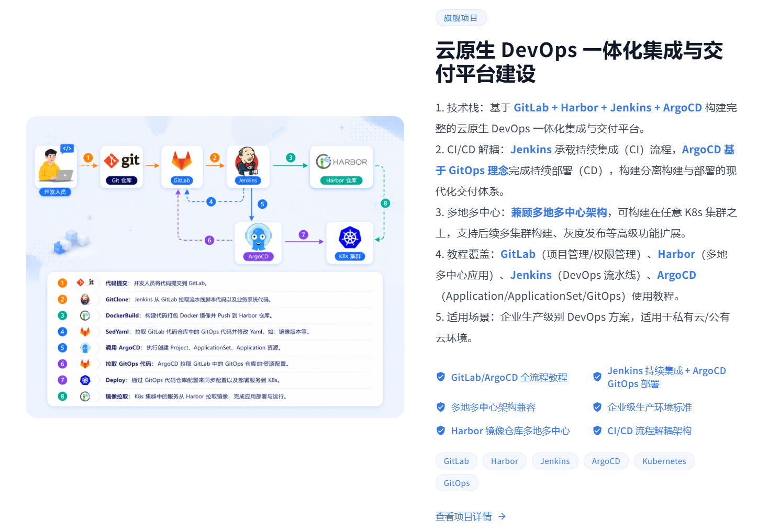Image resolution: width=757 pixels, height=532 pixels.
Task: Click the bold Jenkins text before 承载持续集成
Action: [531, 150]
